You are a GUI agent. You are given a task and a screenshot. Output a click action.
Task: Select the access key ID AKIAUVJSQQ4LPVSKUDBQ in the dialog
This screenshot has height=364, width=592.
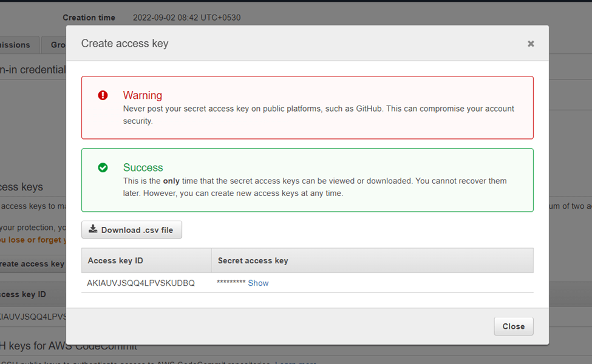coord(141,283)
